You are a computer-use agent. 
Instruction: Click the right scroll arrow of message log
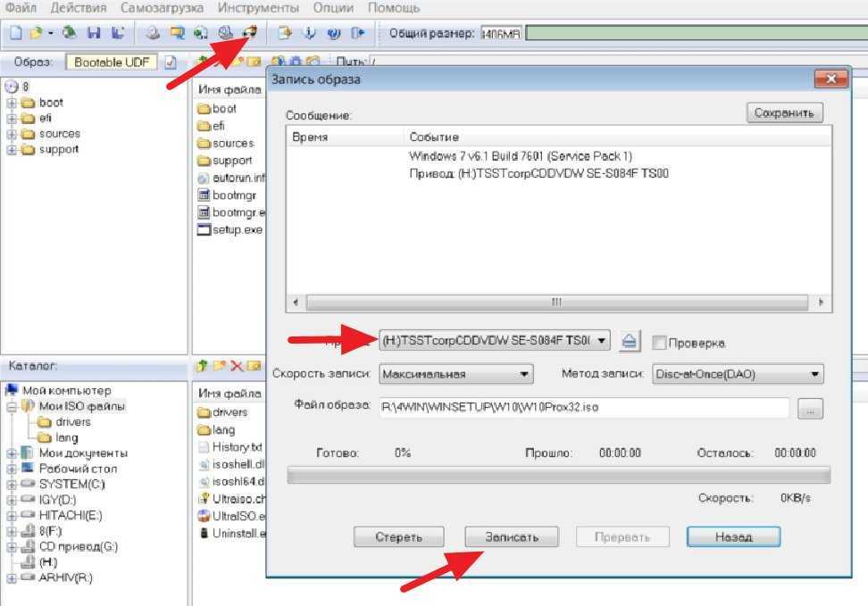[x=821, y=303]
